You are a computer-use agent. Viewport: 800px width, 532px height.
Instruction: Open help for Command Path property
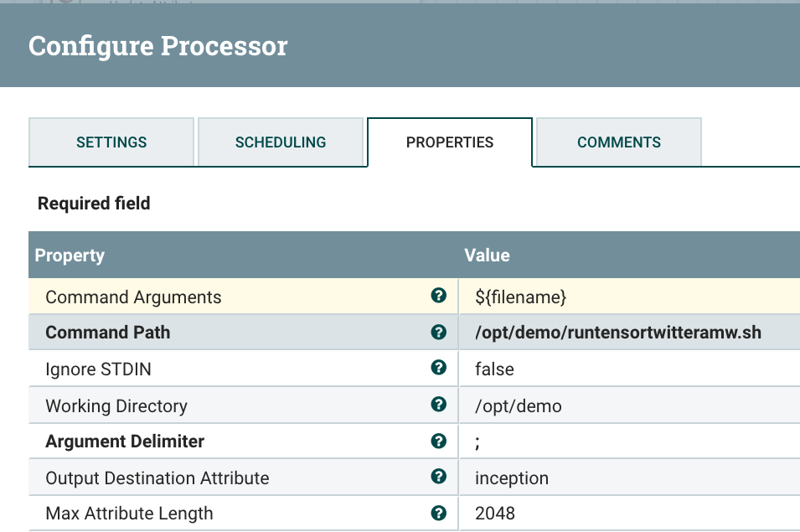(439, 333)
